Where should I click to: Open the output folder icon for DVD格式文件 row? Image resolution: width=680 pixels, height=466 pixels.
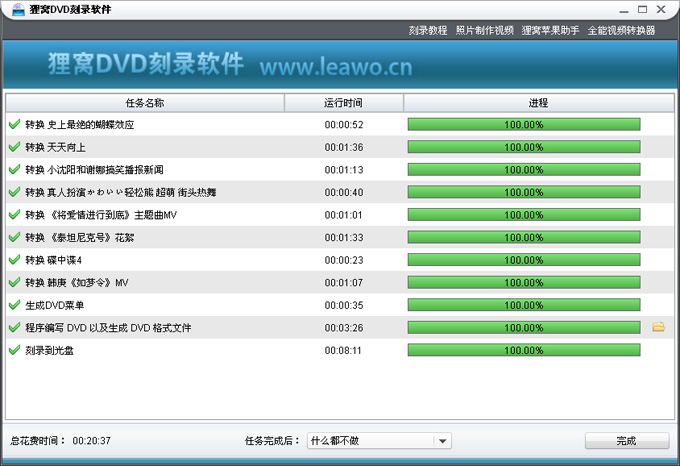[658, 327]
